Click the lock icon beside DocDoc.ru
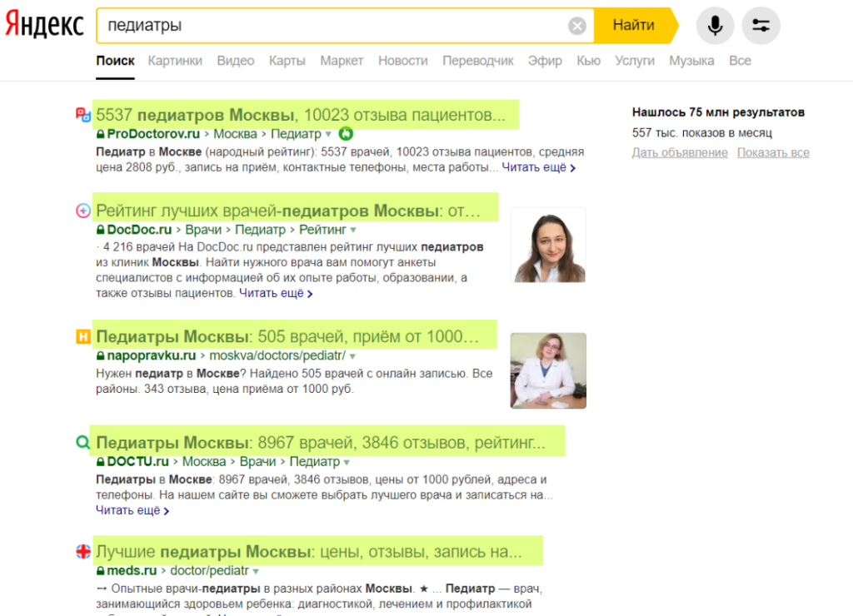Screen dimensions: 853x616 pos(100,230)
